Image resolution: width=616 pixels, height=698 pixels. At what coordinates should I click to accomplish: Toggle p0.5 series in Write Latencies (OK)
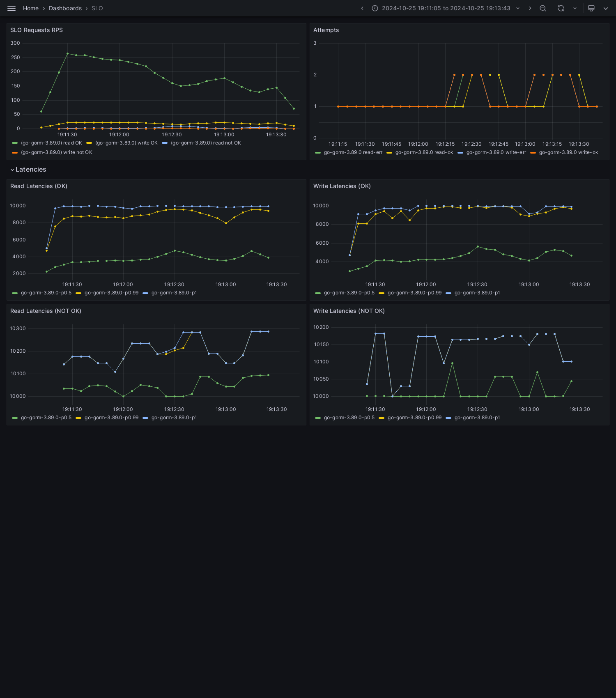(349, 293)
